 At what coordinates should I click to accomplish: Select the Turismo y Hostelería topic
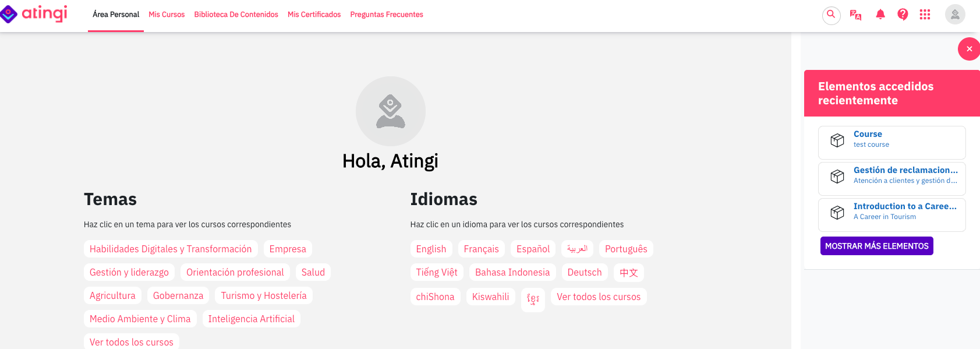(x=264, y=295)
